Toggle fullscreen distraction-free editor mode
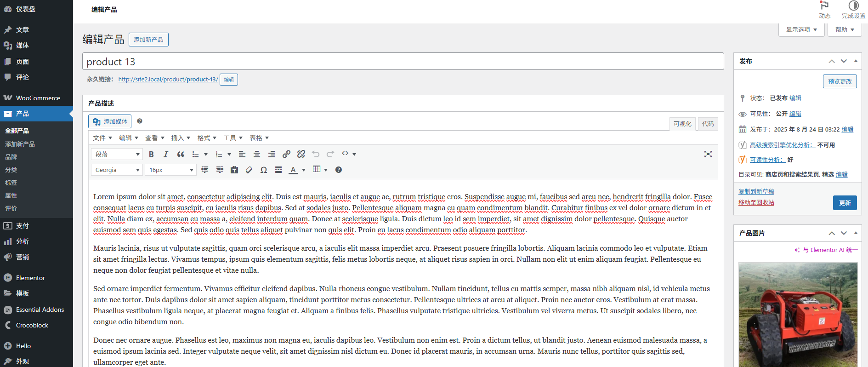 pos(708,154)
